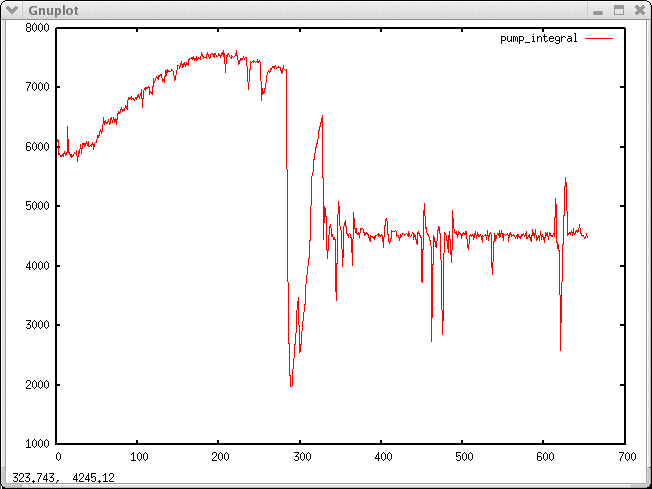This screenshot has height=489, width=652.
Task: Click the x-axis label 700
Action: tap(627, 457)
